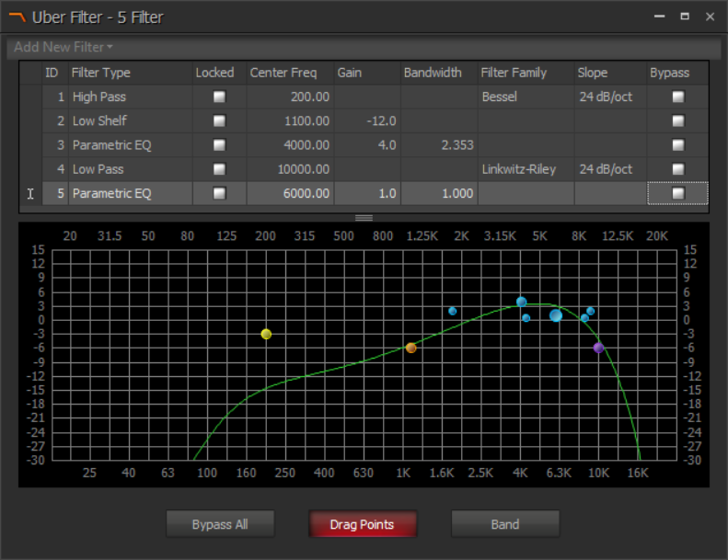Image resolution: width=728 pixels, height=560 pixels.
Task: Click the Uber Filter logo icon
Action: 16,17
